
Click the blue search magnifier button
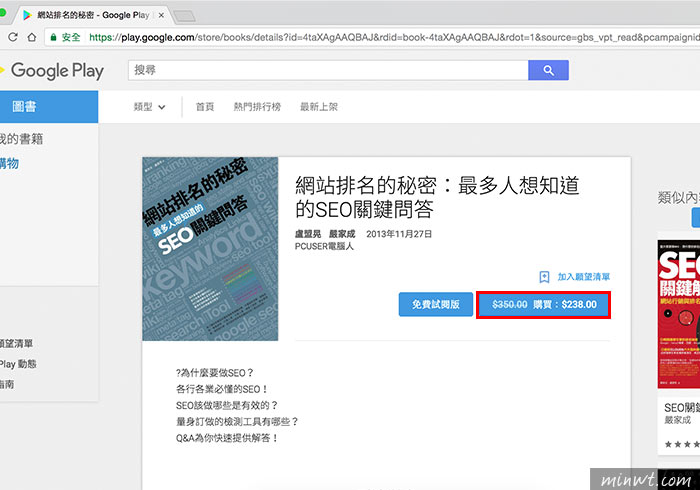(x=548, y=70)
